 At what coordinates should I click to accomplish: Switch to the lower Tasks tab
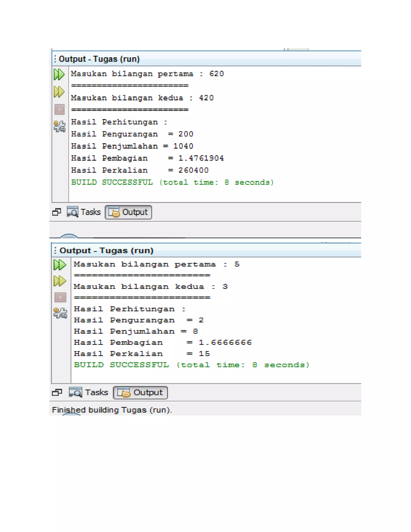[x=89, y=392]
